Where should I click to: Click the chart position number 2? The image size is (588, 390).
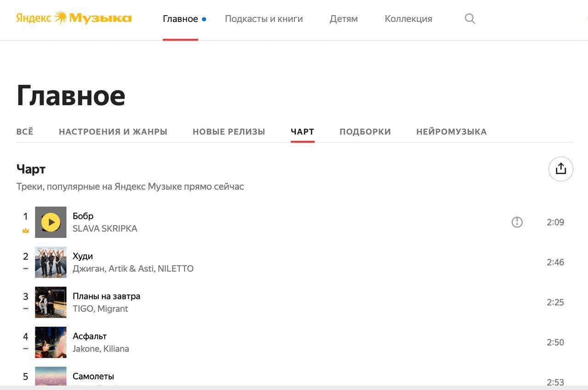pyautogui.click(x=26, y=256)
